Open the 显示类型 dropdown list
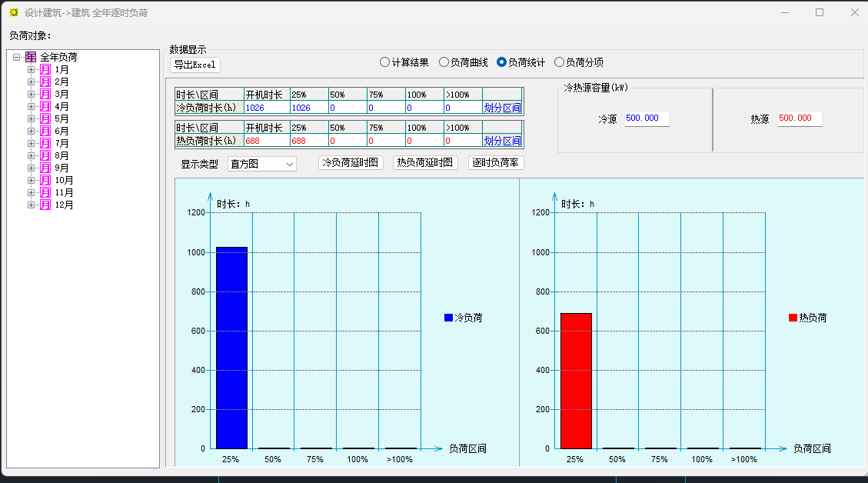868x483 pixels. click(262, 164)
